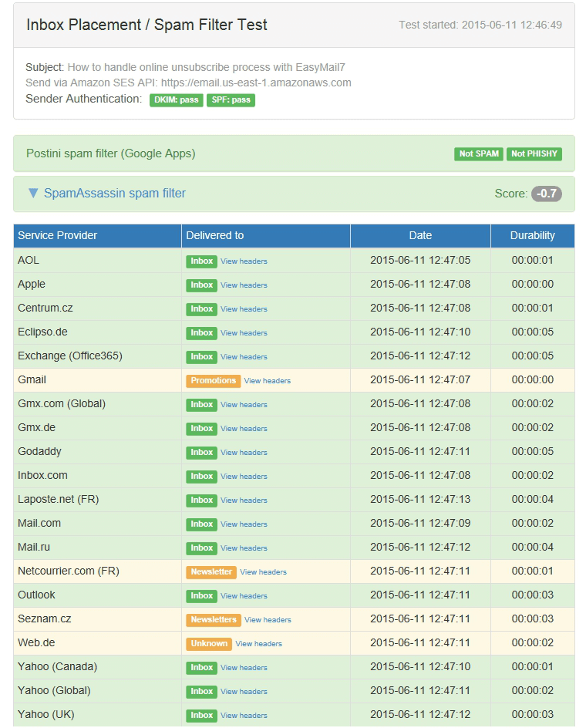This screenshot has height=728, width=586.
Task: Click the Inbox label in Outlook row
Action: coord(201,596)
